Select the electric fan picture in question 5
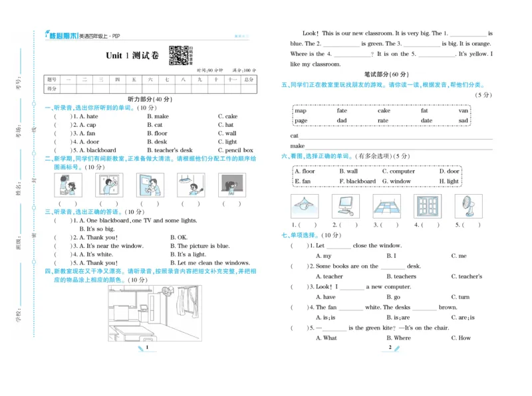This screenshot has height=396, width=532. (468, 205)
